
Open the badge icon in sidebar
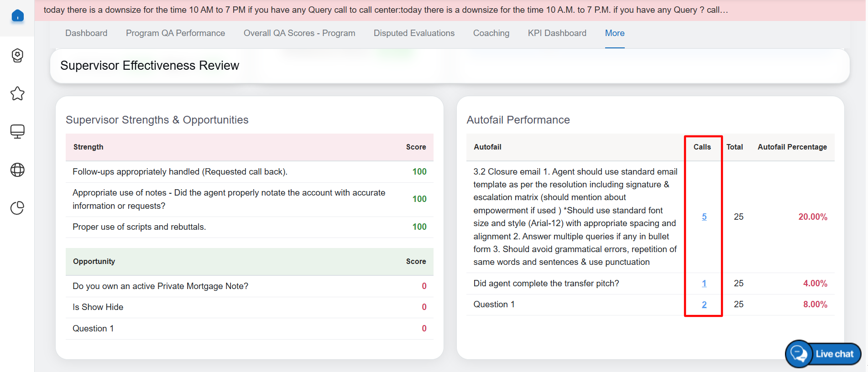[x=17, y=56]
